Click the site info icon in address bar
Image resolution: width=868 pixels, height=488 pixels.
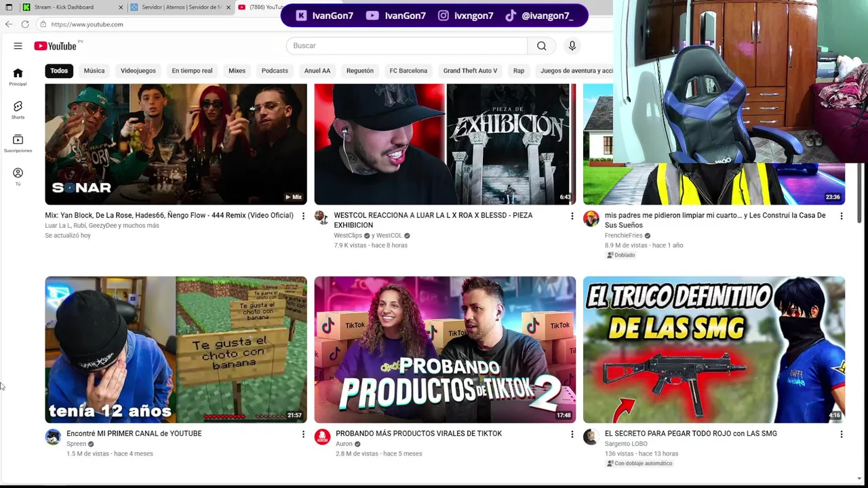coord(43,24)
